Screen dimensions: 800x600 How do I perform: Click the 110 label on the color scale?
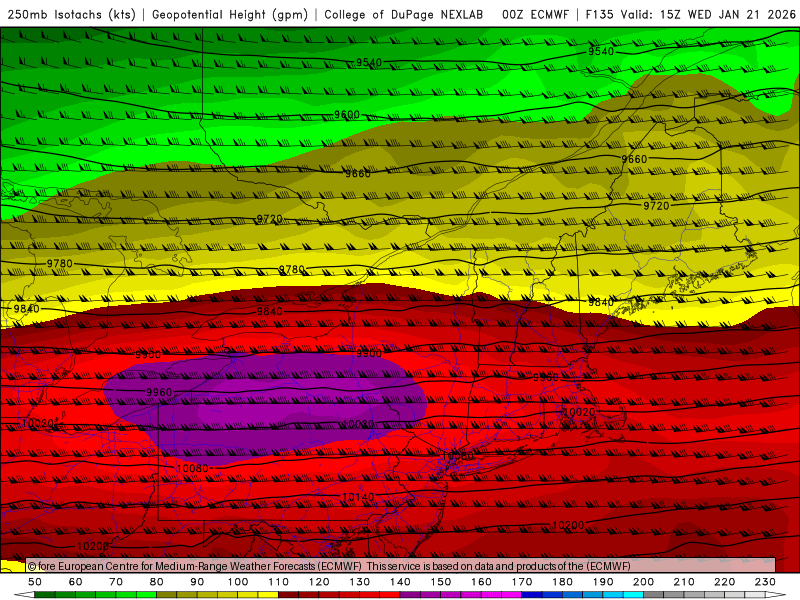pos(279,582)
